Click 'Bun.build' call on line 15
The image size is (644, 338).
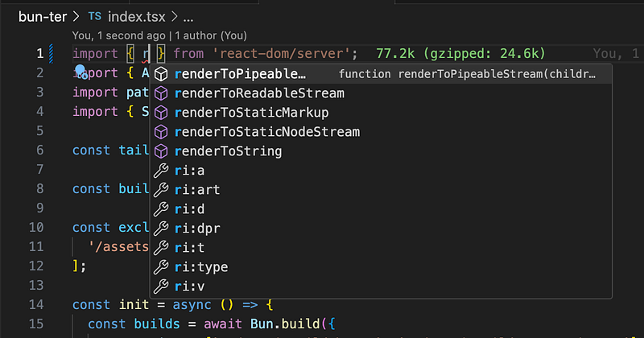[x=285, y=324]
